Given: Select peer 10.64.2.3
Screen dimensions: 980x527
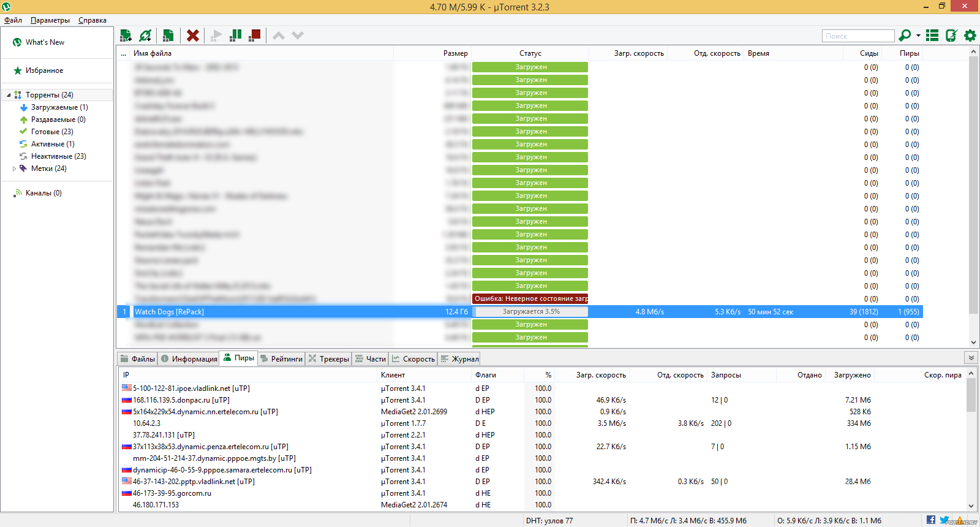Looking at the screenshot, I should [147, 423].
